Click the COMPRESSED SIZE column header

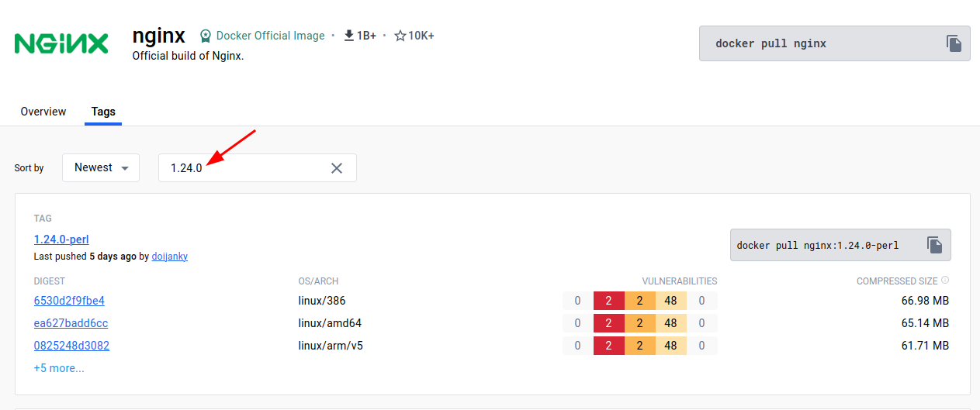tap(897, 281)
